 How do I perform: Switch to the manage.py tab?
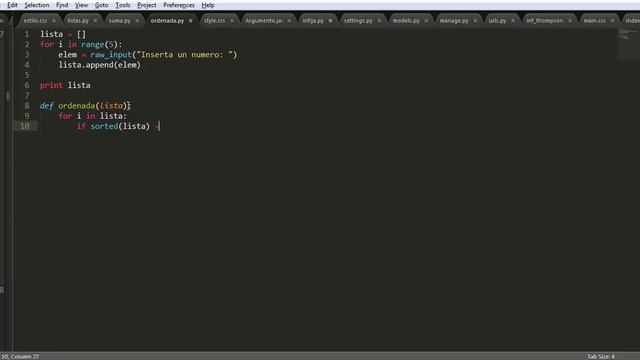(x=454, y=20)
